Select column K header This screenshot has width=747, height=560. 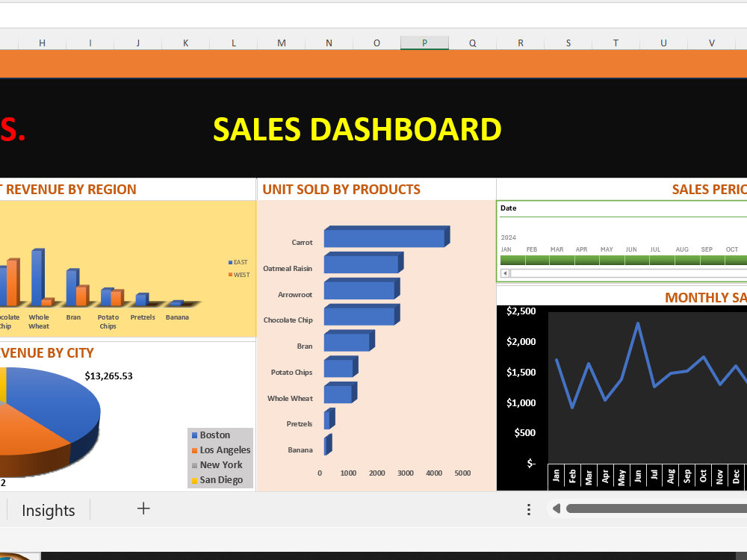(186, 43)
